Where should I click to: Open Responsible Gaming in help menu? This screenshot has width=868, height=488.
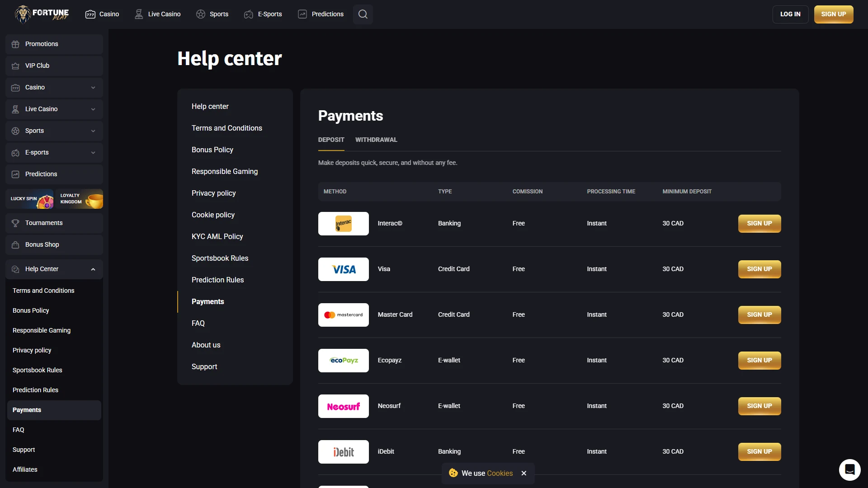225,171
